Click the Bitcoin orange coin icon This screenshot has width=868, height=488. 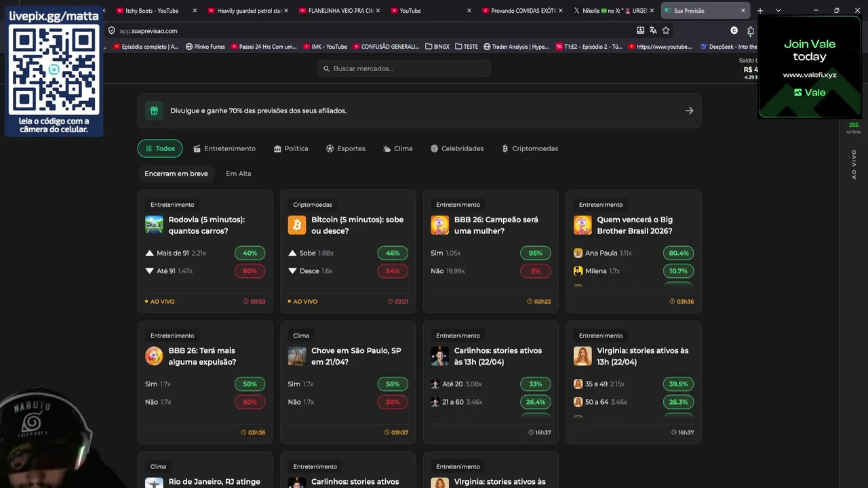(x=297, y=225)
